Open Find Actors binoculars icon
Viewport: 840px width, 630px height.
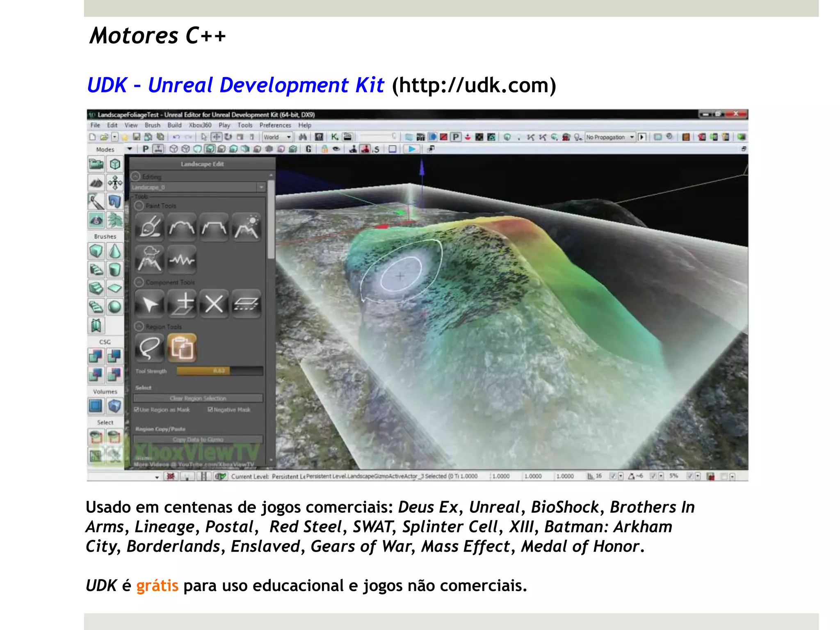tap(303, 137)
